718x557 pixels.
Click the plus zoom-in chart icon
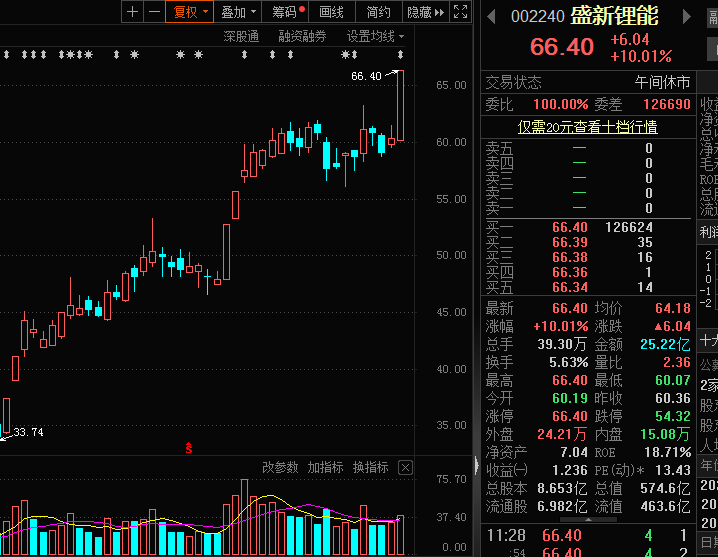pos(133,12)
